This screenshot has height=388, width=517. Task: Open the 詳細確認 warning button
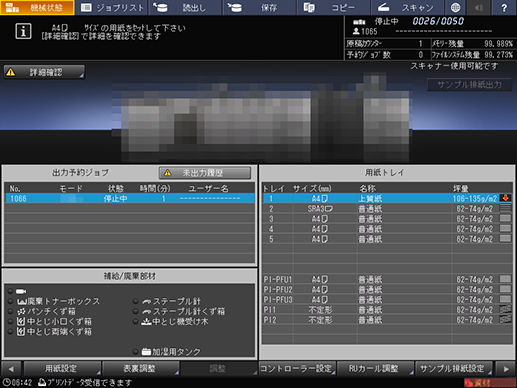[44, 72]
